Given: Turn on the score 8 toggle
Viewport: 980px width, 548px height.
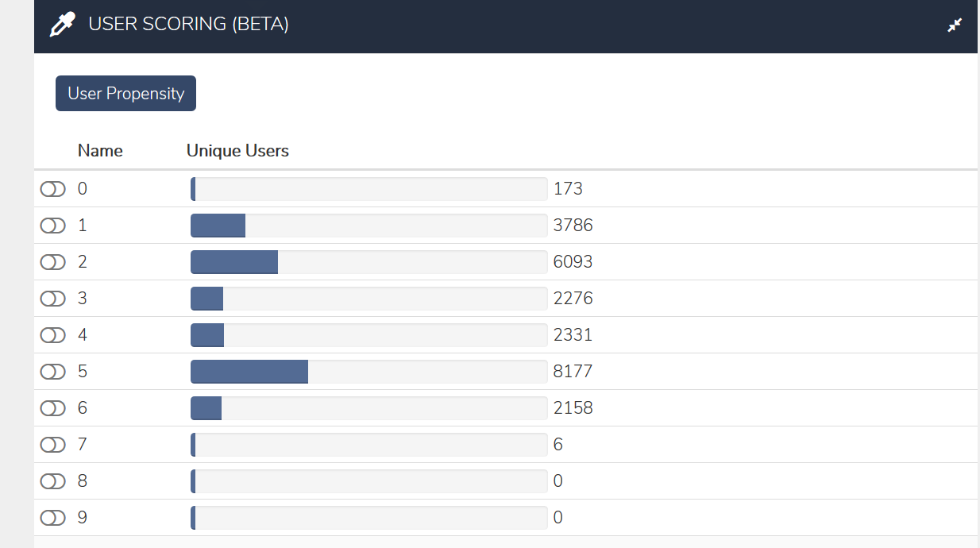Looking at the screenshot, I should point(53,481).
